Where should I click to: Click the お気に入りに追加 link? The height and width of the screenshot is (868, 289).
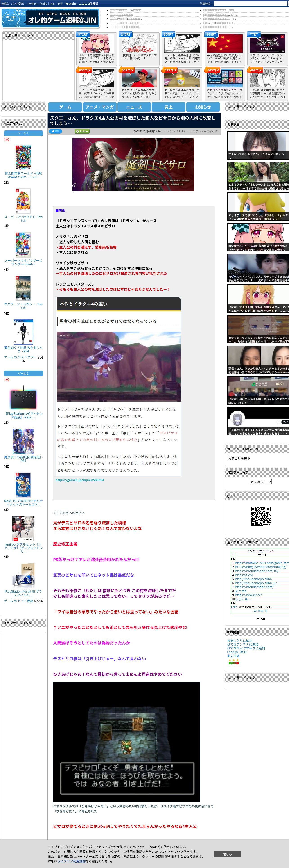tap(239, 641)
